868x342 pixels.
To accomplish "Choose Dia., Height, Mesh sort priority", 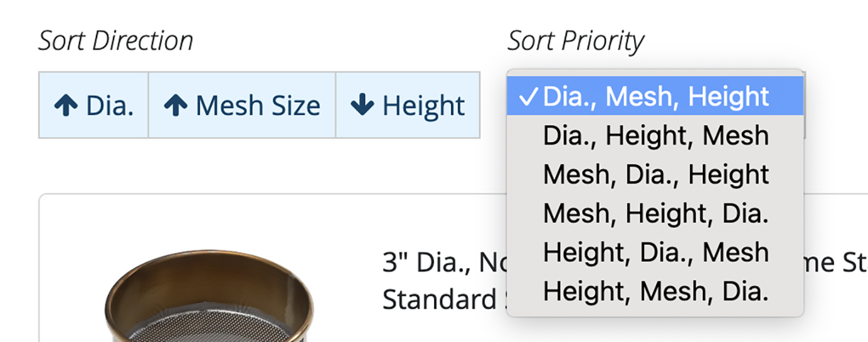I will [655, 135].
